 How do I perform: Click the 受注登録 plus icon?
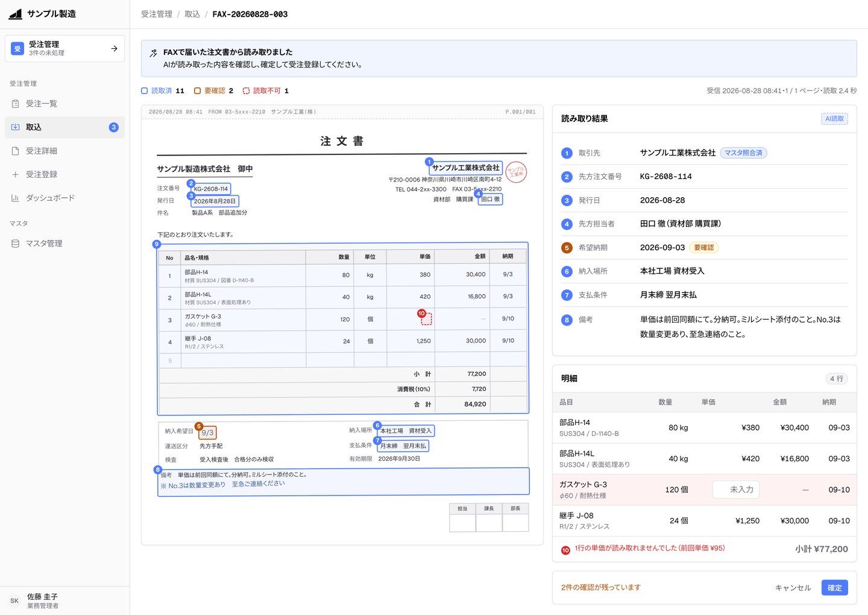15,174
